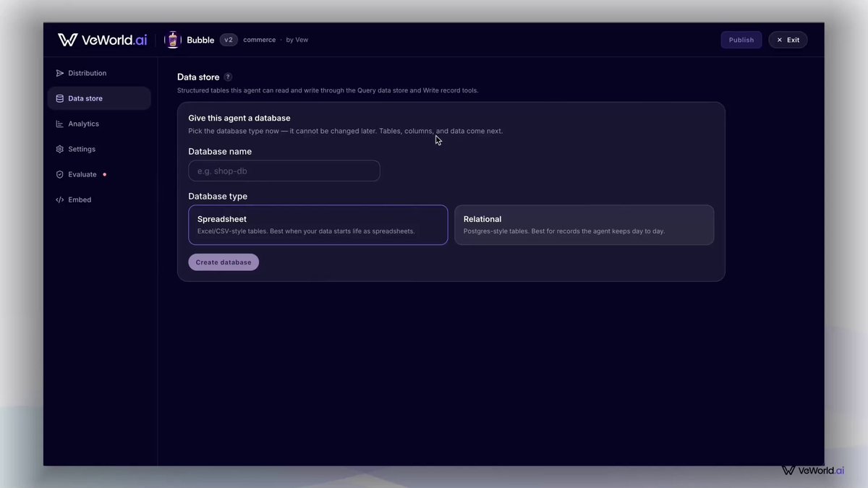Choose the Spreadsheet database type
The height and width of the screenshot is (488, 868).
tap(318, 225)
